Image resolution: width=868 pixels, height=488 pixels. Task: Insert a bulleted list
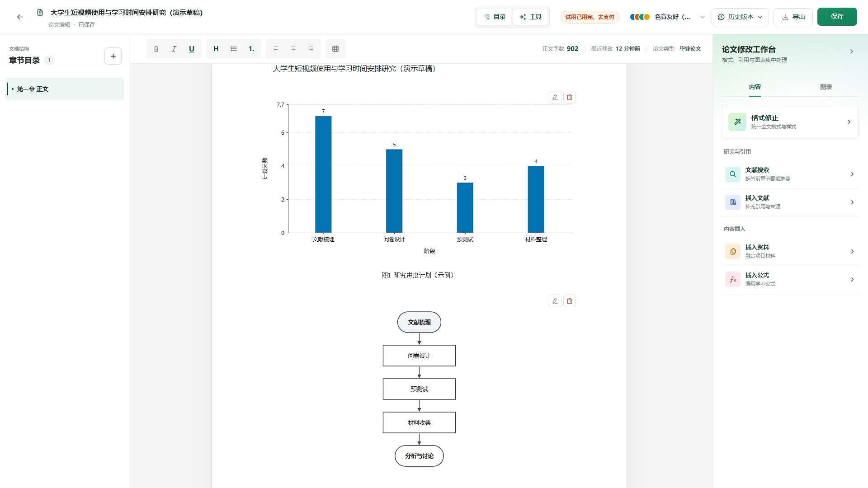point(234,49)
